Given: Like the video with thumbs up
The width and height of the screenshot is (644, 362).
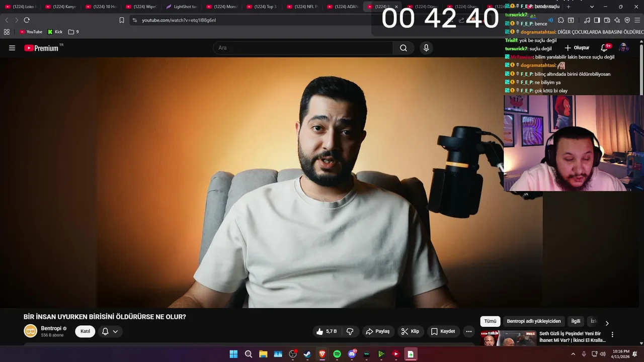Looking at the screenshot, I should [327, 331].
